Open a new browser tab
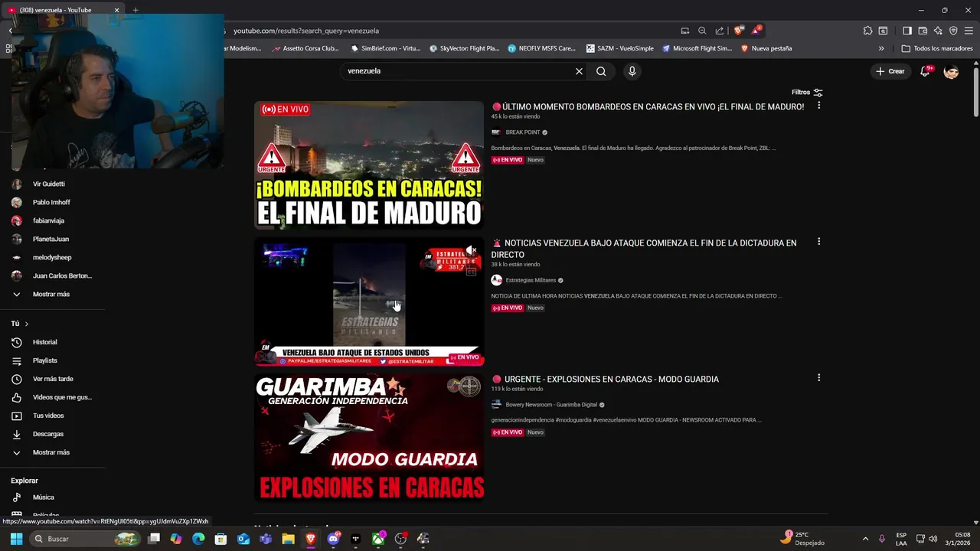Image resolution: width=980 pixels, height=551 pixels. pos(136,10)
